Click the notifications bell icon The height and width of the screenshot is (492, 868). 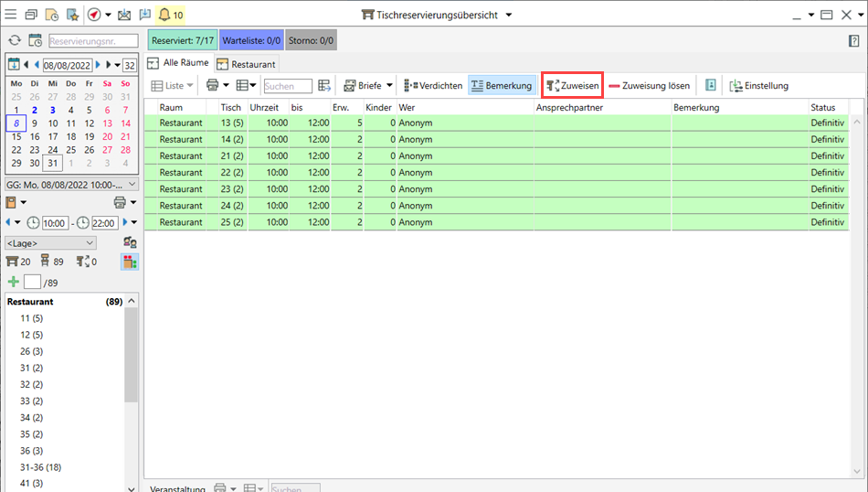[x=164, y=15]
